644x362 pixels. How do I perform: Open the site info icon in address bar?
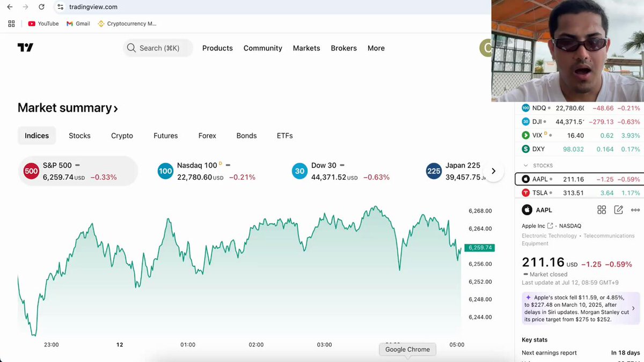tap(61, 7)
